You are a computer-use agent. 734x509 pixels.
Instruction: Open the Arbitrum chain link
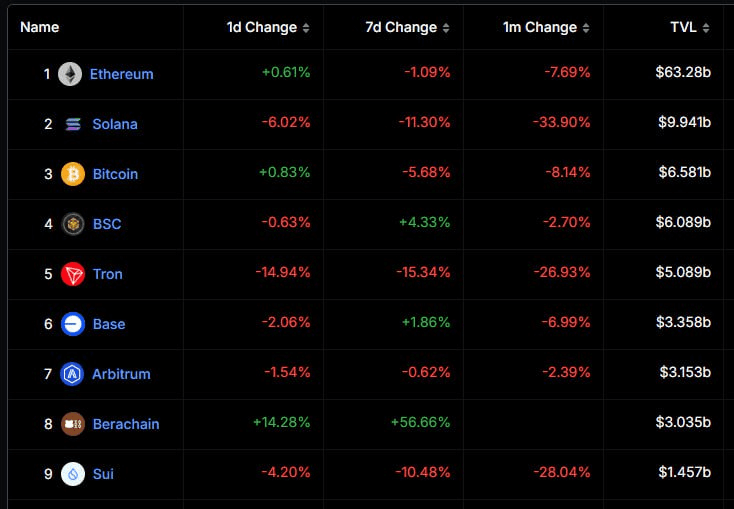tap(121, 374)
